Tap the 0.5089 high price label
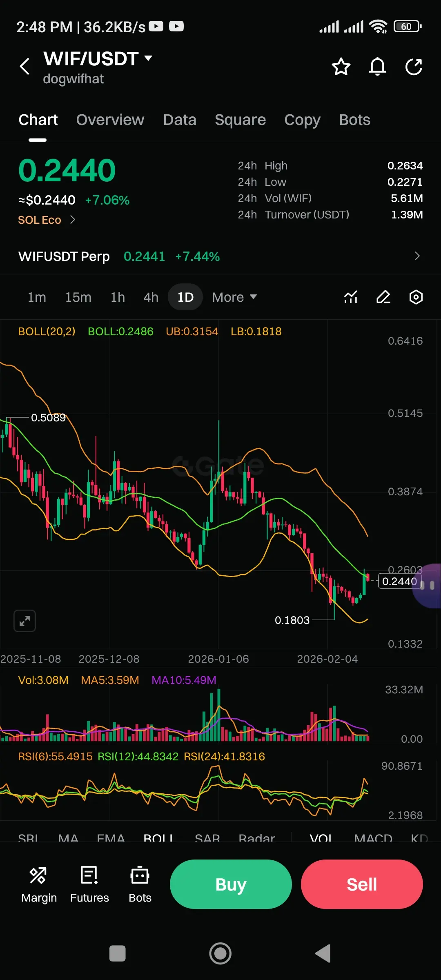 coord(48,417)
